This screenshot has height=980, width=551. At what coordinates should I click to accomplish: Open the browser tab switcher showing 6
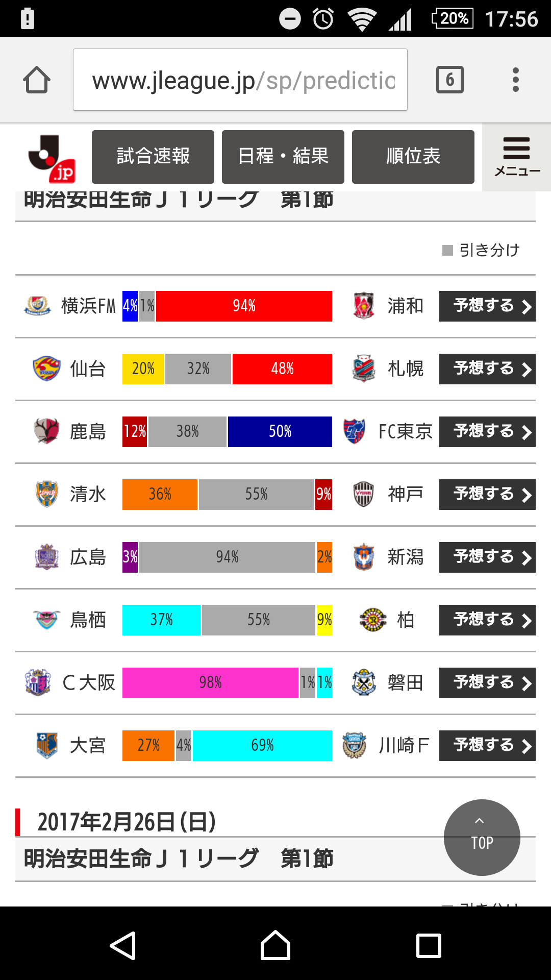(x=450, y=80)
